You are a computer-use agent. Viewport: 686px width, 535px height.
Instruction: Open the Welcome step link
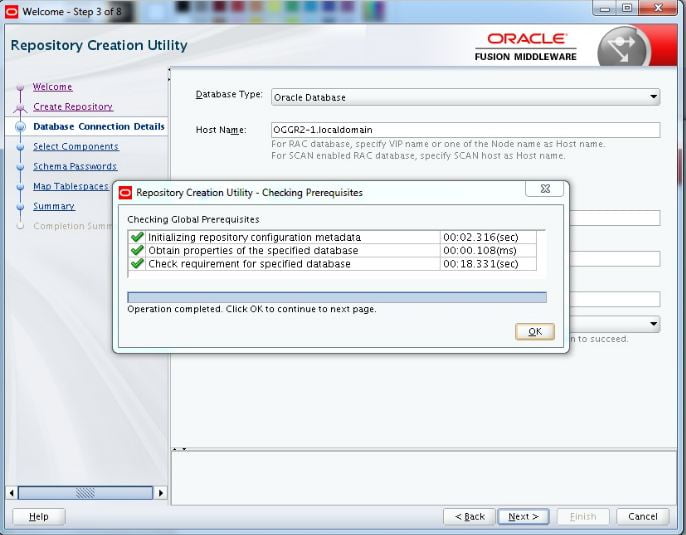[x=52, y=87]
